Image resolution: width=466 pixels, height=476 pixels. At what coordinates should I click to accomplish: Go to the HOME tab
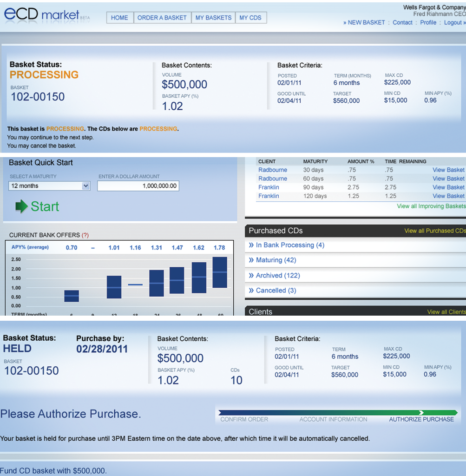[119, 18]
